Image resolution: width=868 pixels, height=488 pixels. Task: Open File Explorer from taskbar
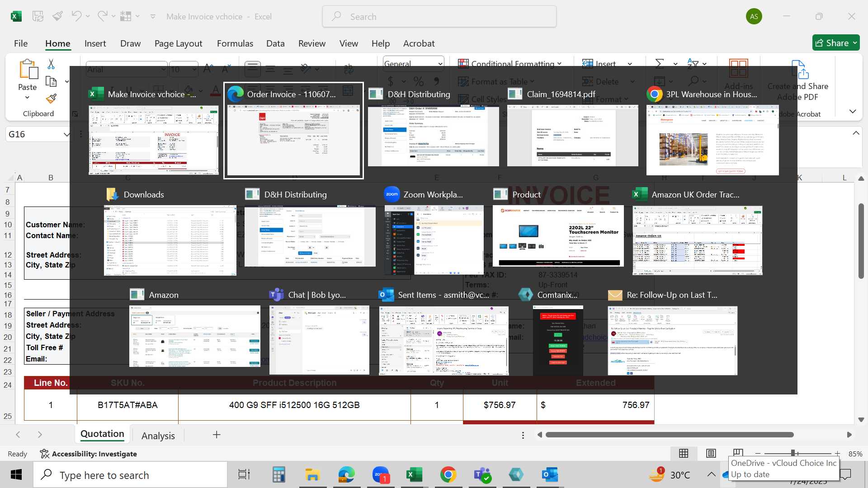coord(312,475)
